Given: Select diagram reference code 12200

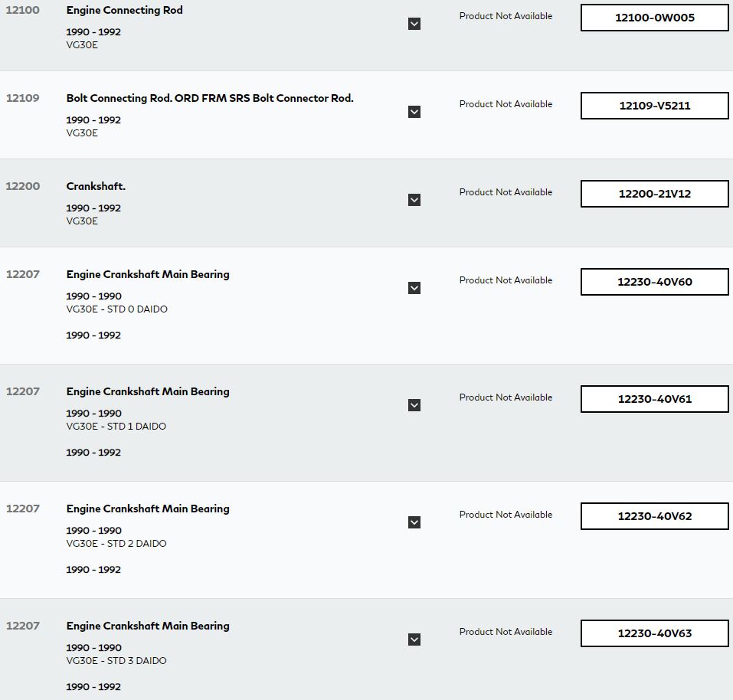Looking at the screenshot, I should (22, 186).
